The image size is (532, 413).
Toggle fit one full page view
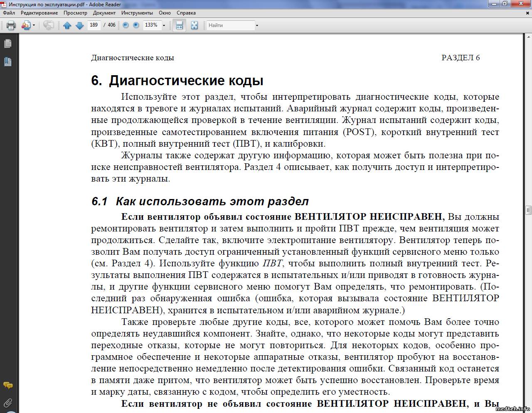194,25
